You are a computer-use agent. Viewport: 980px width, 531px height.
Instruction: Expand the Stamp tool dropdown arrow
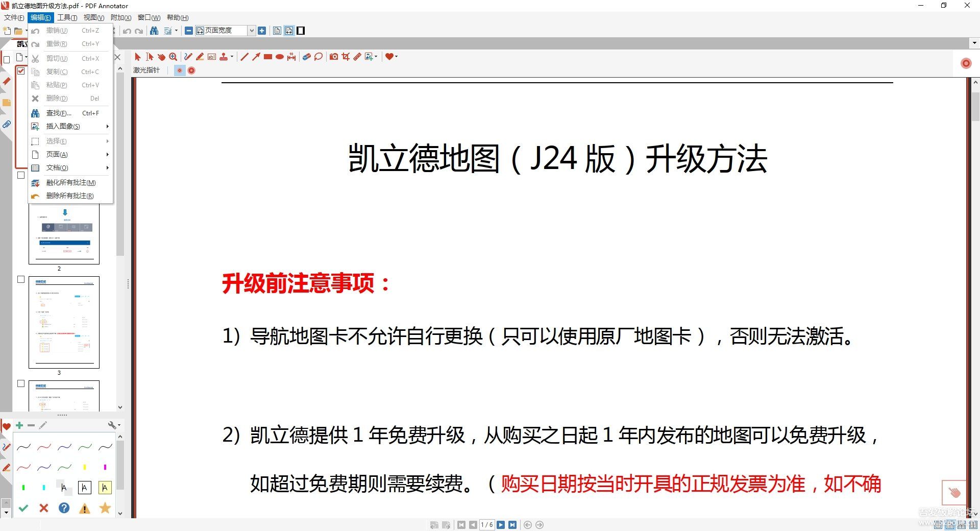click(233, 57)
